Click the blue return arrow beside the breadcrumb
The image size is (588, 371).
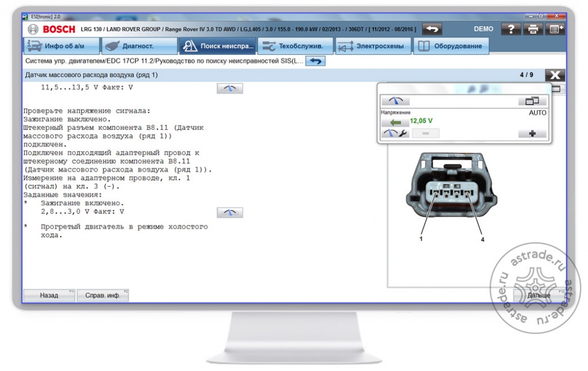315,61
